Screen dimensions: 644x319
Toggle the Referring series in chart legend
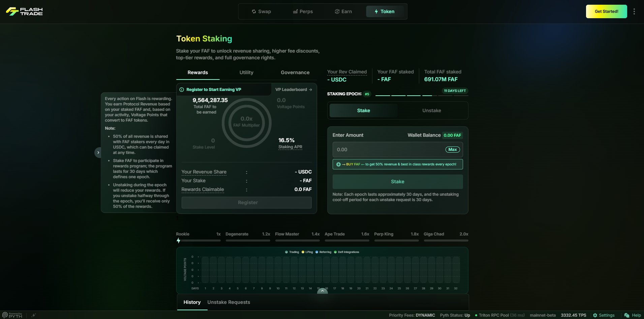pos(323,252)
